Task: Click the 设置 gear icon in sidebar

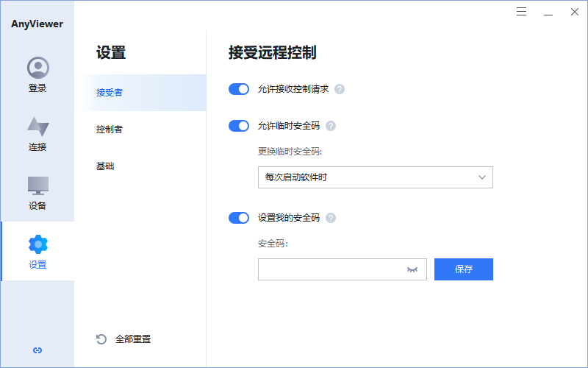Action: point(37,244)
